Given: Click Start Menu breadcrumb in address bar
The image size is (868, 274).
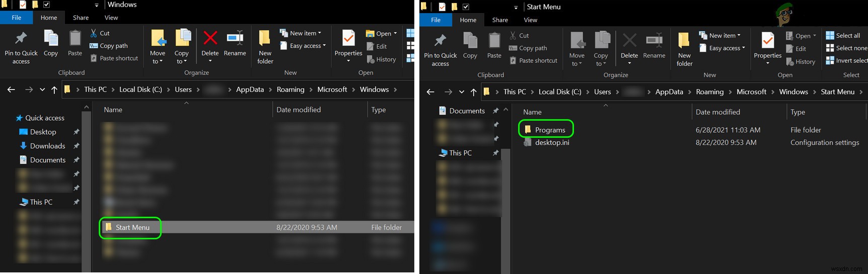Looking at the screenshot, I should (x=838, y=92).
